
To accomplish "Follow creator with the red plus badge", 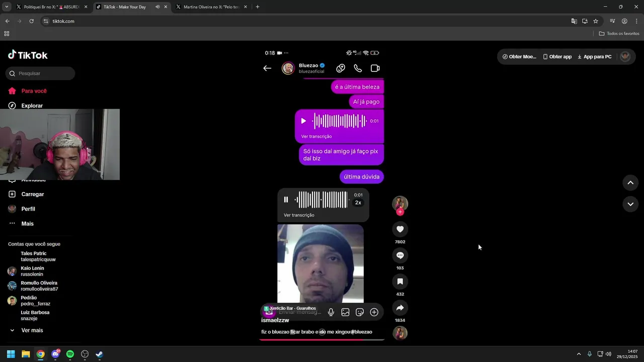I will 400,212.
